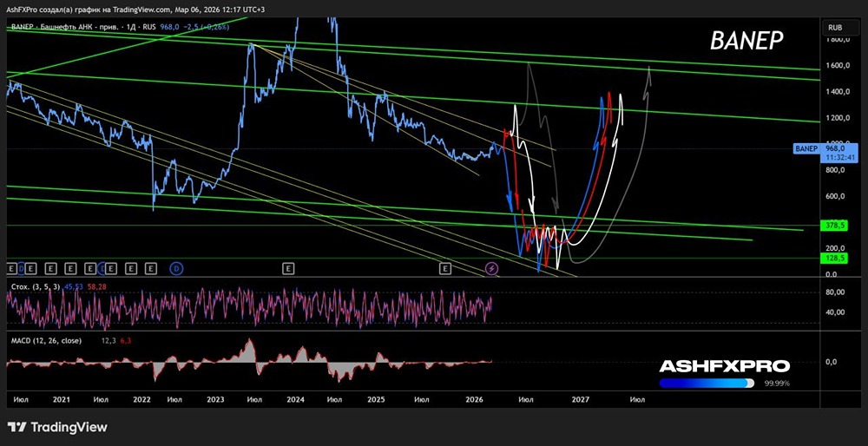The image size is (868, 446).
Task: Click the 2026 label on time axis
Action: tap(475, 399)
